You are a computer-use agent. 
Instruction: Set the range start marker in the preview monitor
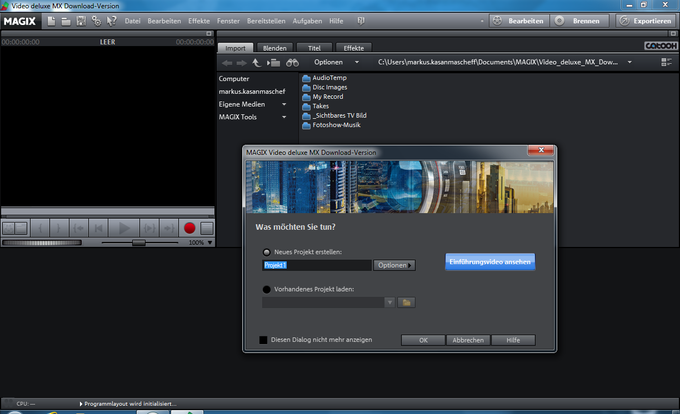[x=40, y=228]
